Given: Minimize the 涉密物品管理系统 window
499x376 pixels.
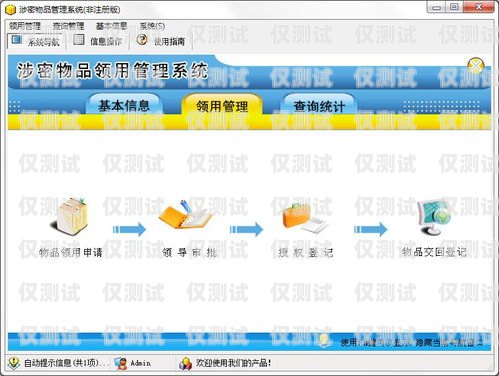Looking at the screenshot, I should pos(437,7).
